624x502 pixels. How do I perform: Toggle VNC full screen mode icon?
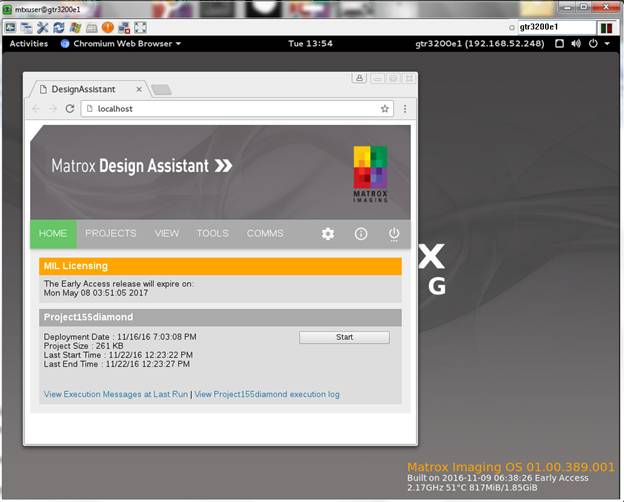(x=140, y=27)
